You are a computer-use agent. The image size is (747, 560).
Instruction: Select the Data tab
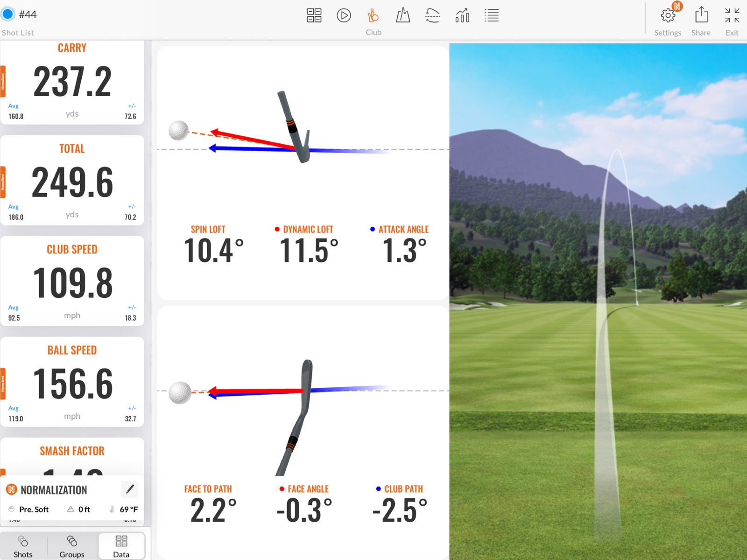click(x=121, y=546)
